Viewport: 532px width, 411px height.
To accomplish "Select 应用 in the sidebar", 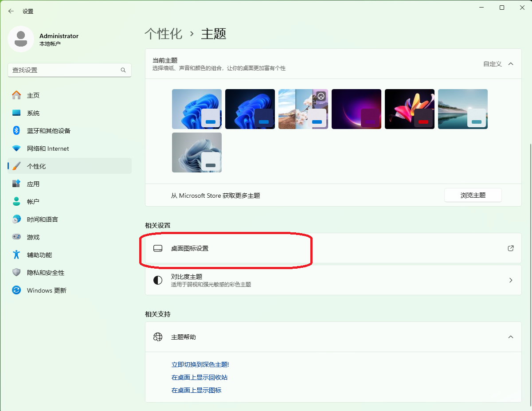I will [x=70, y=184].
